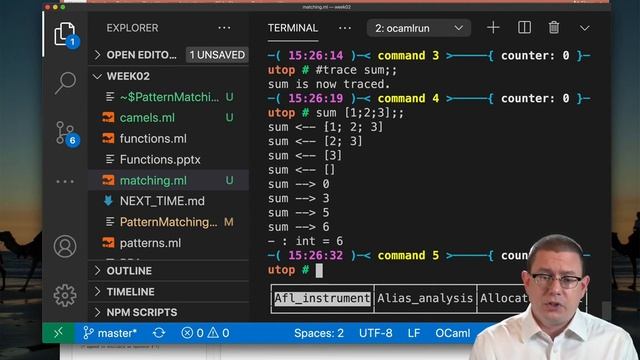Viewport: 640px width, 360px height.
Task: Open Functions.pptx file
Action: pos(169,159)
